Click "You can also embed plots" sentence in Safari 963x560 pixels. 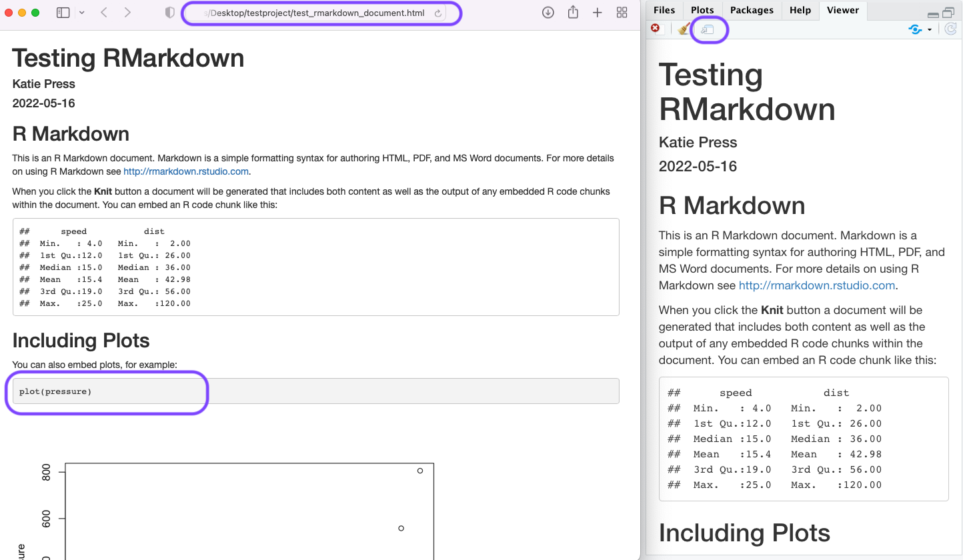click(95, 365)
